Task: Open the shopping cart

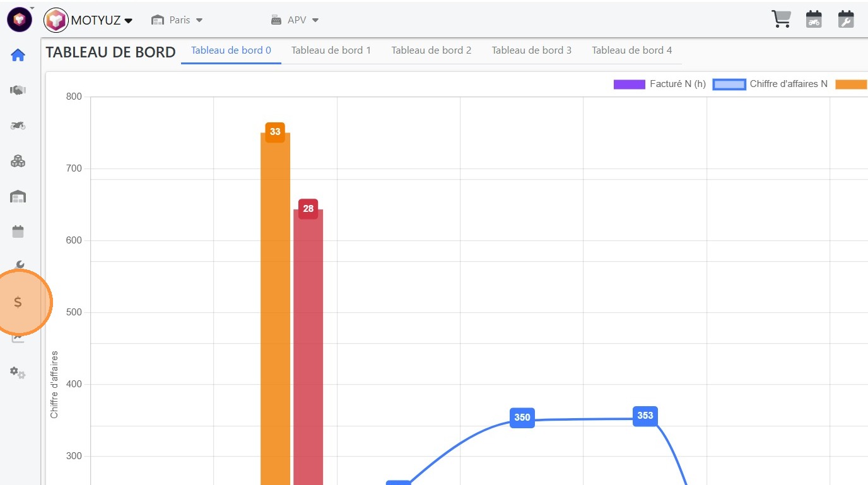Action: 782,20
